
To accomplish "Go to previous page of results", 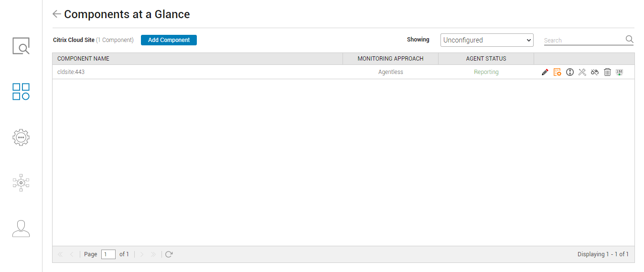I will tap(72, 254).
